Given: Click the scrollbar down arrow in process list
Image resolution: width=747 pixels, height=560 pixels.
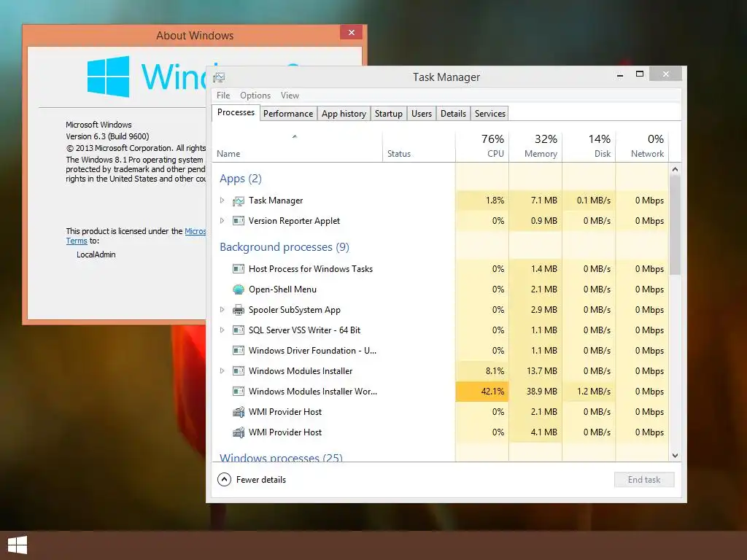Looking at the screenshot, I should click(675, 456).
